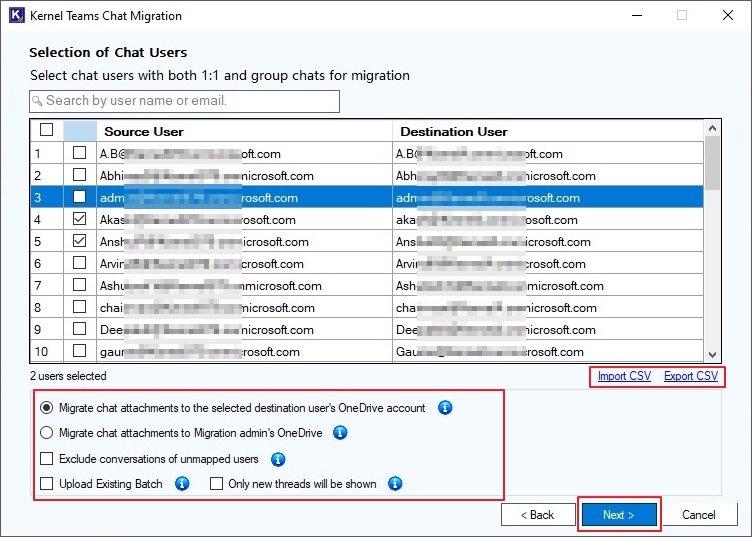
Task: Select destination user cell in row 8
Action: point(548,307)
